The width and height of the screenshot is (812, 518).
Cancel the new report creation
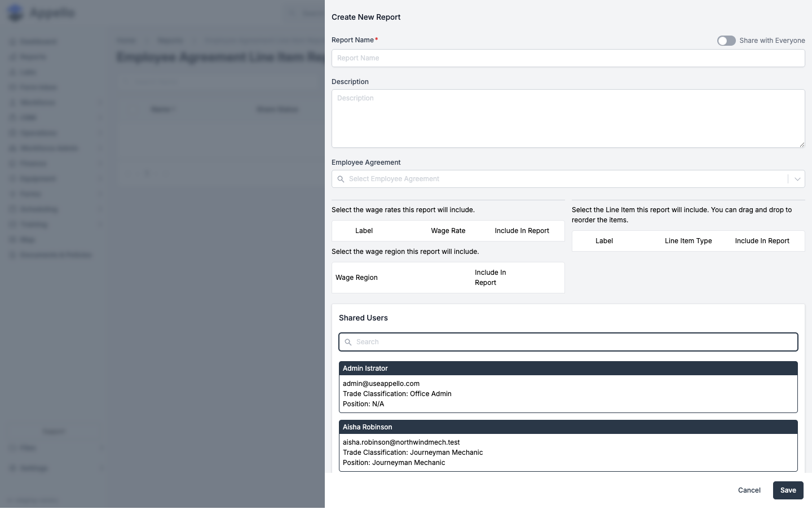[749, 490]
